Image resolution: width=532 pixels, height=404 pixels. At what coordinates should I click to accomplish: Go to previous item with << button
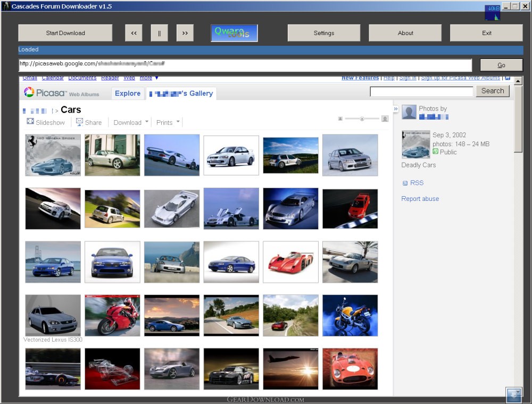134,33
